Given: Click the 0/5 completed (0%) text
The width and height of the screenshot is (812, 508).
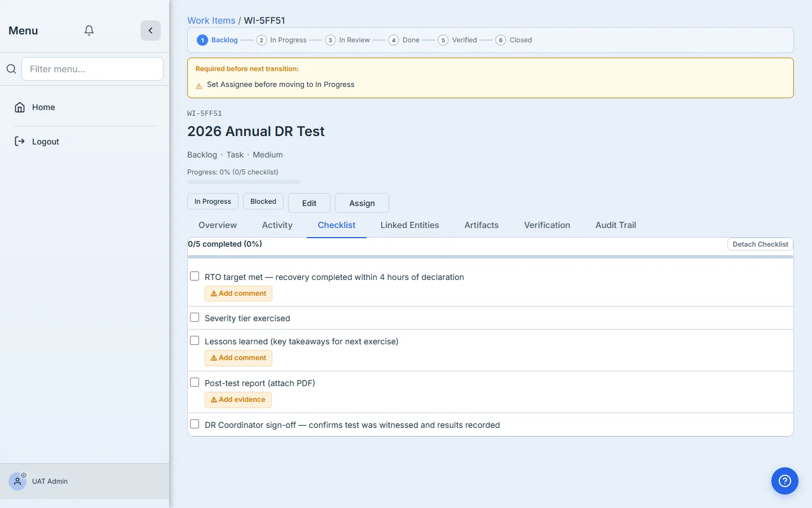Looking at the screenshot, I should pyautogui.click(x=225, y=244).
